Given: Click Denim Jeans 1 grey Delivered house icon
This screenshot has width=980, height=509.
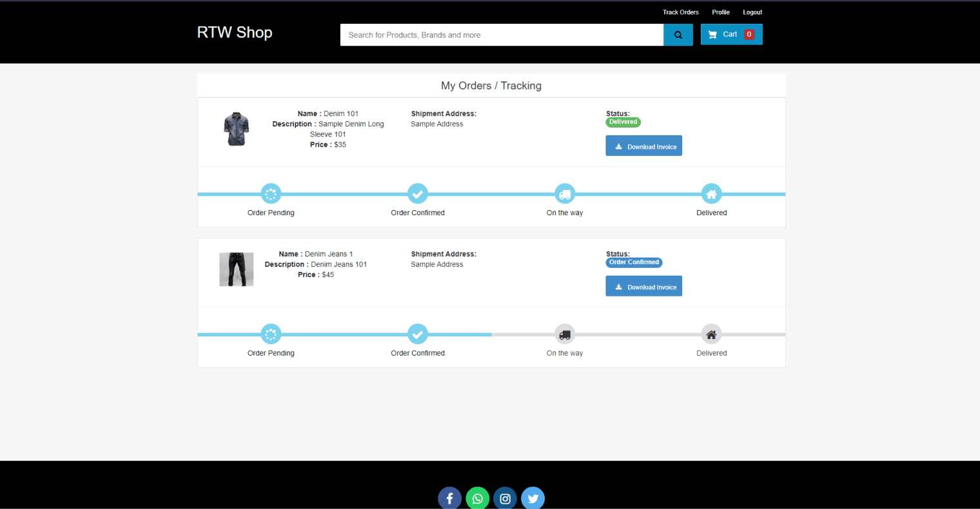Looking at the screenshot, I should [x=711, y=334].
